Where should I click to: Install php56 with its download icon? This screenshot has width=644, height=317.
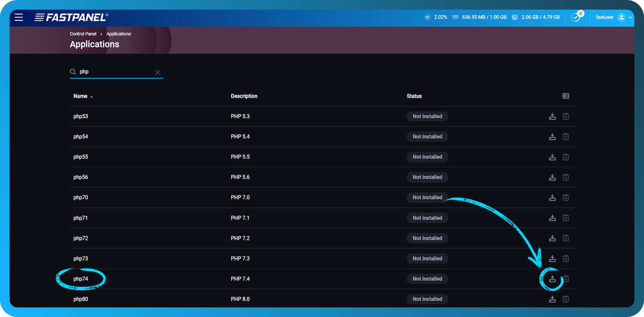click(x=552, y=177)
